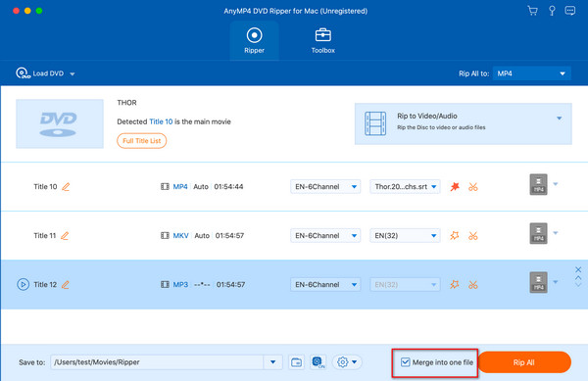
Task: Play the Title 12 preview
Action: pos(23,285)
